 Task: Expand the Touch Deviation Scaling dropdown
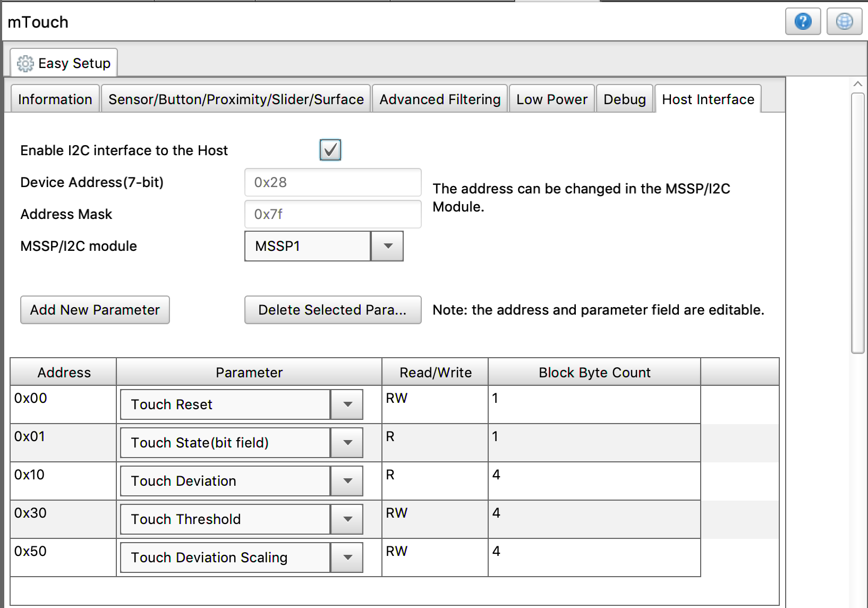coord(346,558)
